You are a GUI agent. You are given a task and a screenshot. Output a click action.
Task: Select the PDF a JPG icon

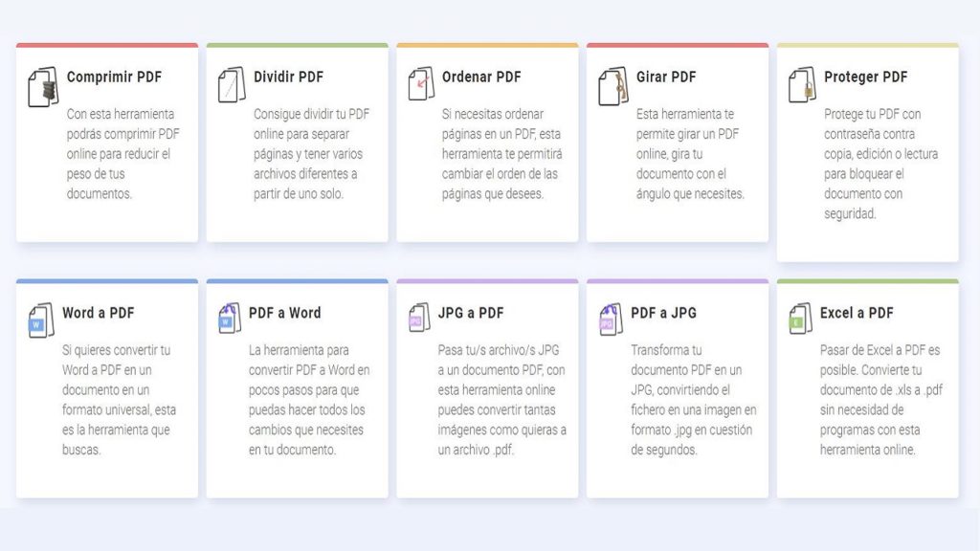pos(610,317)
